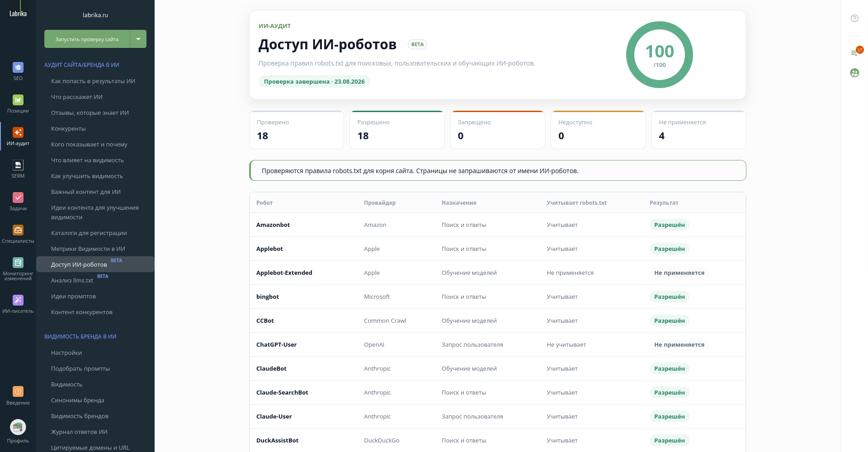Image resolution: width=868 pixels, height=452 pixels.
Task: Click the green smiley support icon
Action: tap(854, 73)
